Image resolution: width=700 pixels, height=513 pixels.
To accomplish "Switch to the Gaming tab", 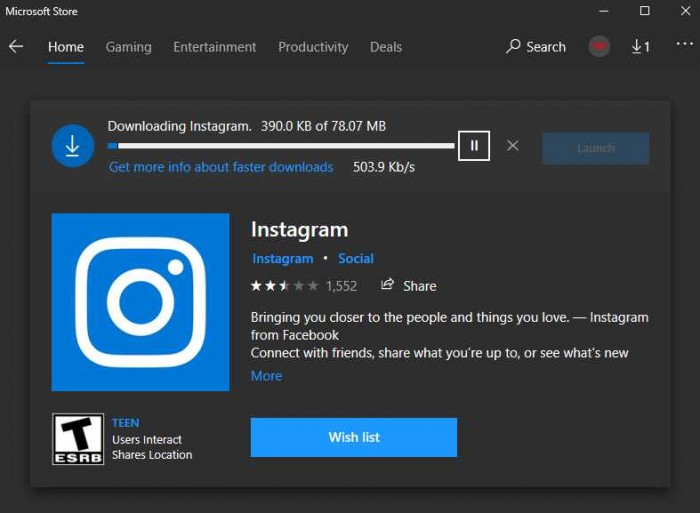I will pyautogui.click(x=129, y=47).
